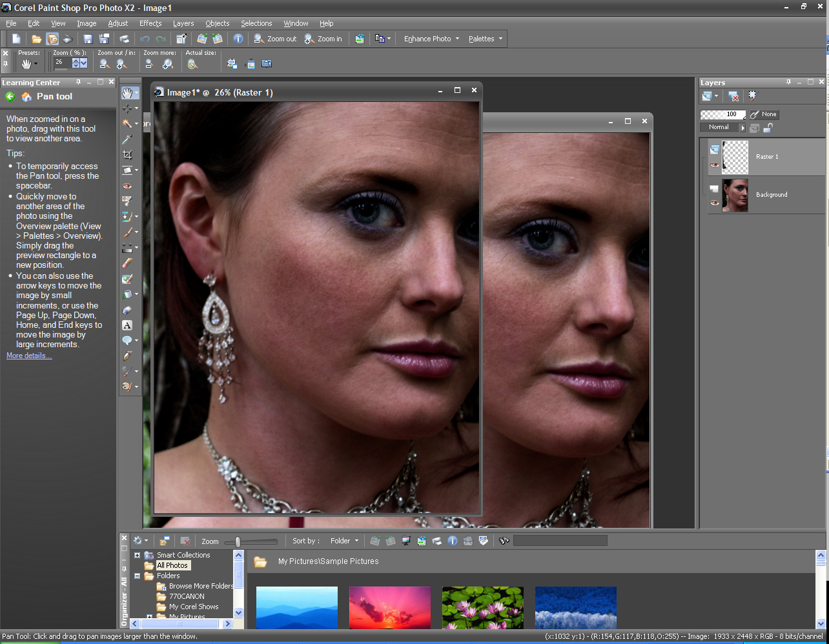Open the Enhance Photo dropdown

pyautogui.click(x=431, y=39)
